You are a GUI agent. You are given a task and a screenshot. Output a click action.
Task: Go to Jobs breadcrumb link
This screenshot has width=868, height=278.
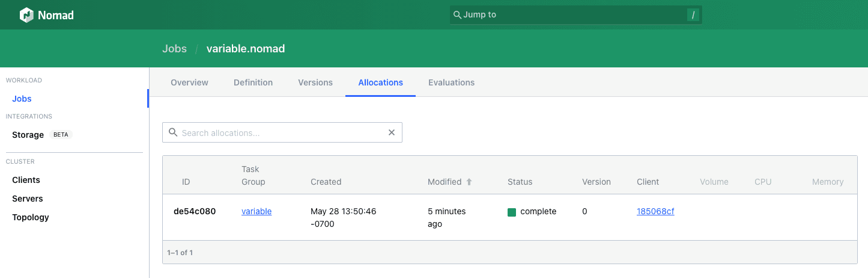174,49
